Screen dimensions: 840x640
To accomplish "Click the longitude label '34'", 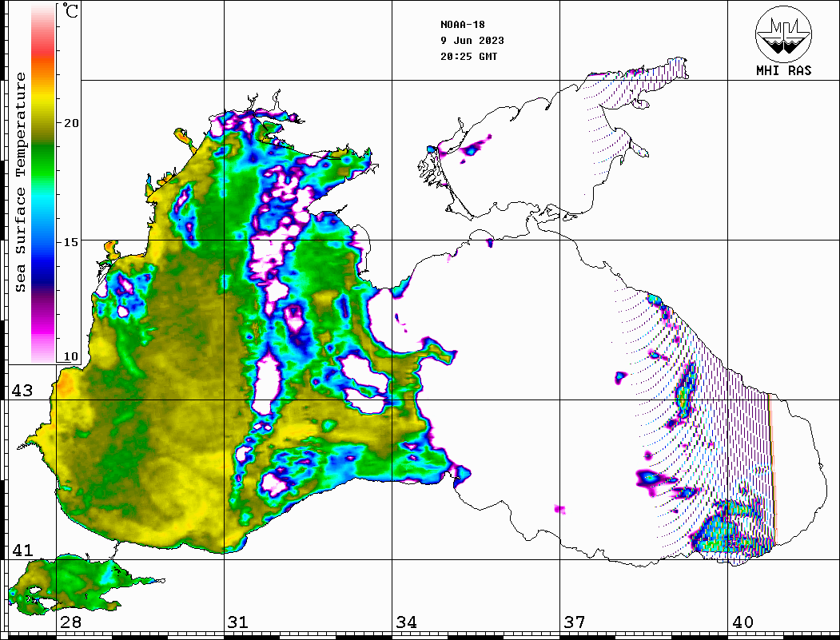I will pyautogui.click(x=407, y=622).
